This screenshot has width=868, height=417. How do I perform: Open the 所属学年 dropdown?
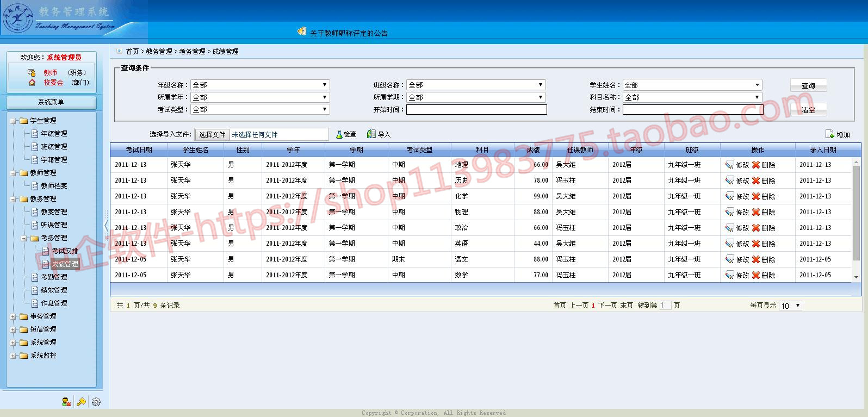click(260, 97)
